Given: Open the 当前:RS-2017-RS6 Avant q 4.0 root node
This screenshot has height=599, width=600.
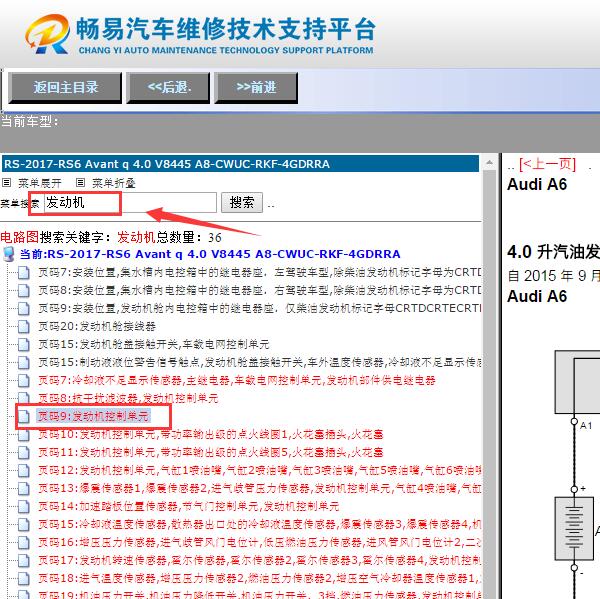Looking at the screenshot, I should [210, 254].
